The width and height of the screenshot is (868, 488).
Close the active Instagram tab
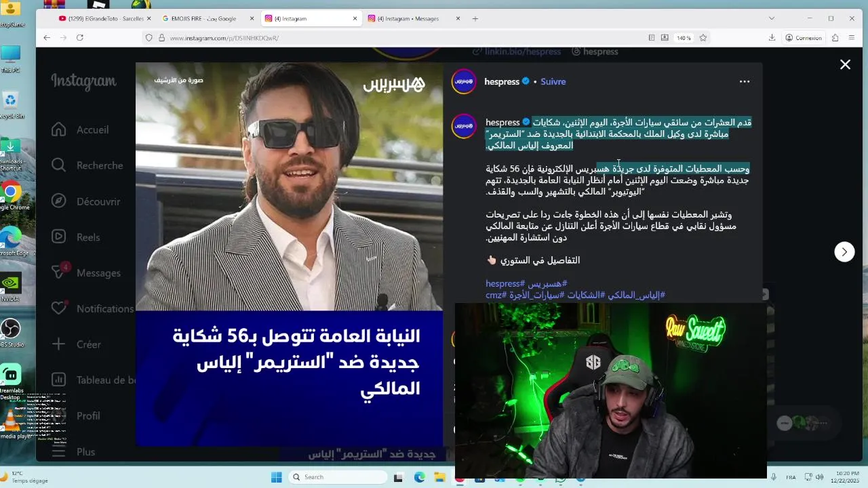(x=355, y=18)
